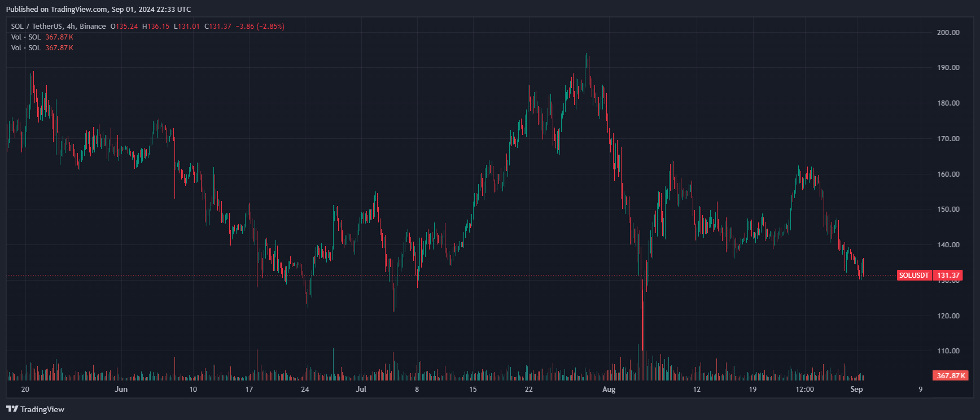The width and height of the screenshot is (980, 420).
Task: Click the 8 date label on time axis
Action: coord(417,390)
